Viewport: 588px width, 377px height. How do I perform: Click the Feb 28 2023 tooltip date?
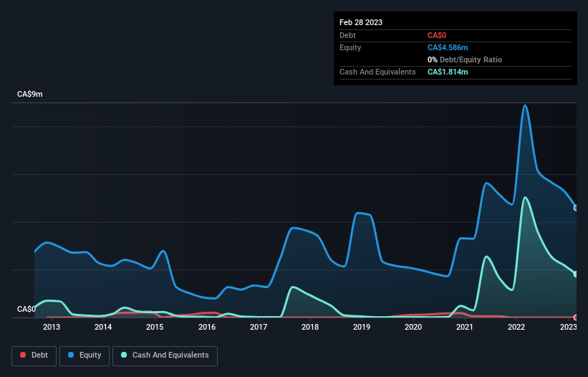(361, 22)
